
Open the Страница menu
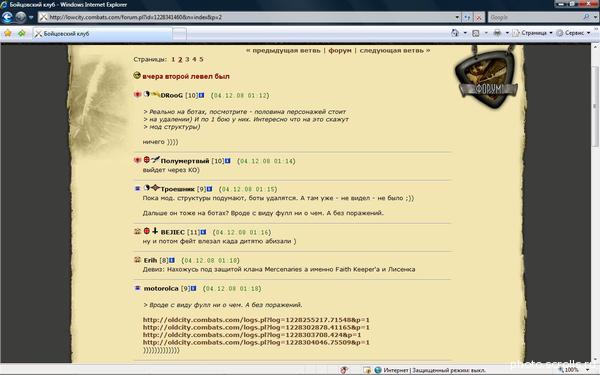[x=532, y=33]
